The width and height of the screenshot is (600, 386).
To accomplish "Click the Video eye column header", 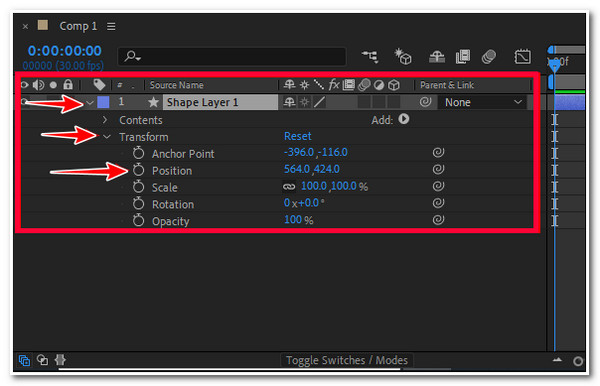I will click(x=24, y=85).
